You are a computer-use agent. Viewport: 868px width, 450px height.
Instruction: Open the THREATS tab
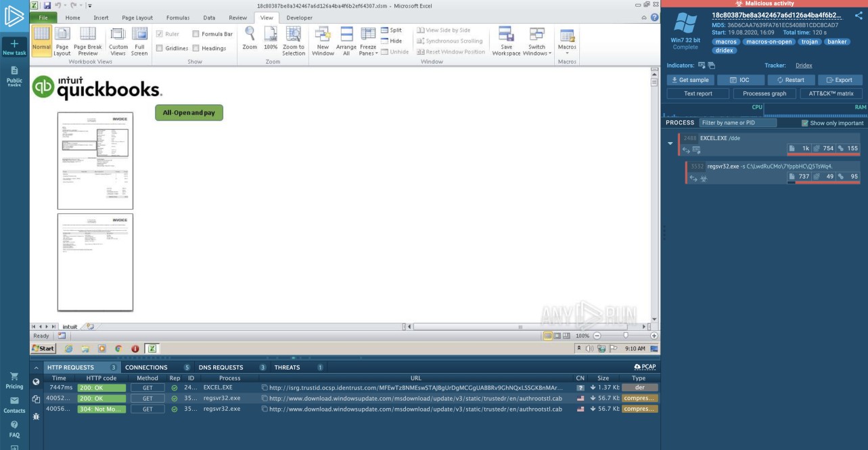287,367
